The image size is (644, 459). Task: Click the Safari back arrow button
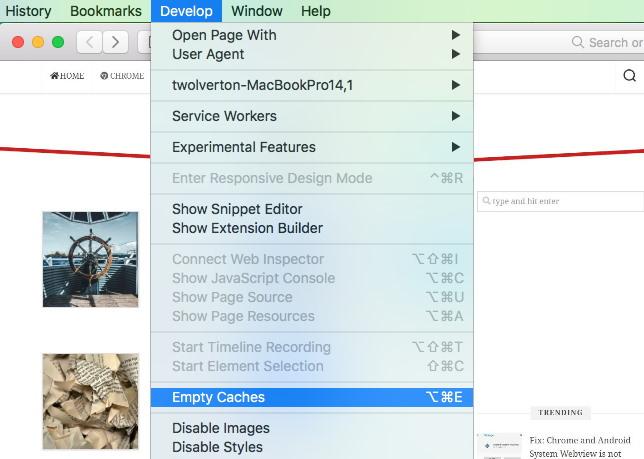(x=90, y=42)
